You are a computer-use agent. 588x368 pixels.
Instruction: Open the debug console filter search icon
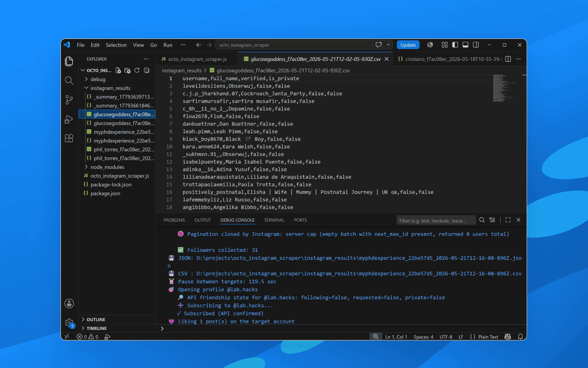tap(482, 220)
